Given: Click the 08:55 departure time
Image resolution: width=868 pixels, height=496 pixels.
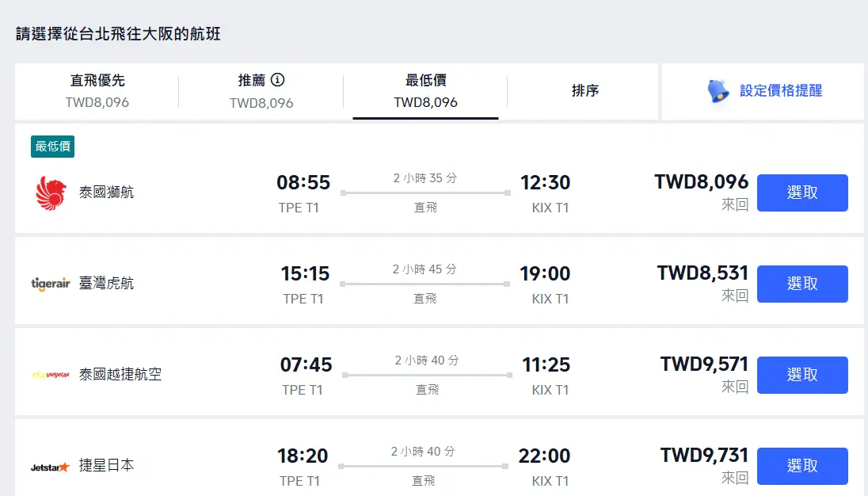Looking at the screenshot, I should [x=303, y=183].
